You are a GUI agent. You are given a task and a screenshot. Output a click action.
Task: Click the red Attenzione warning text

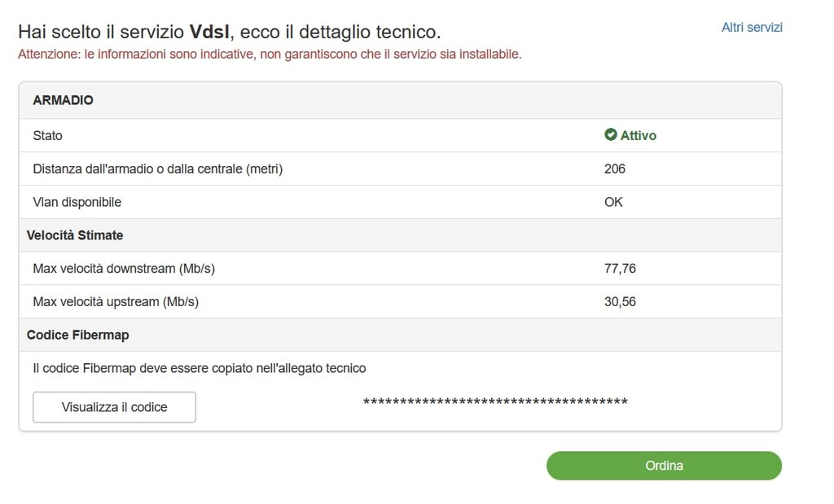(x=270, y=55)
